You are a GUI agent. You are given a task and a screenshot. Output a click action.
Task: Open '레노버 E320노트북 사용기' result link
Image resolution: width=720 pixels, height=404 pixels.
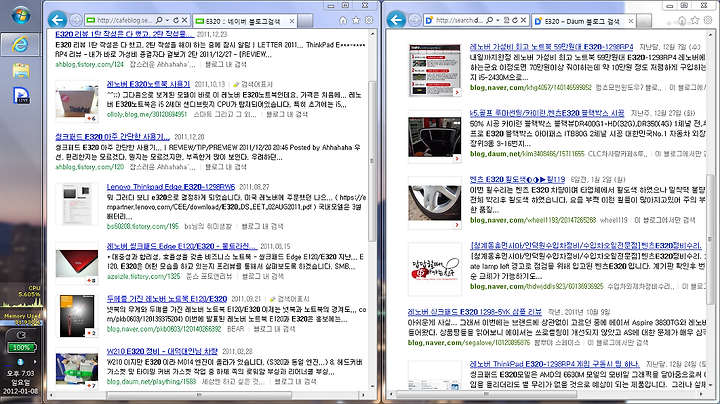[x=148, y=84]
